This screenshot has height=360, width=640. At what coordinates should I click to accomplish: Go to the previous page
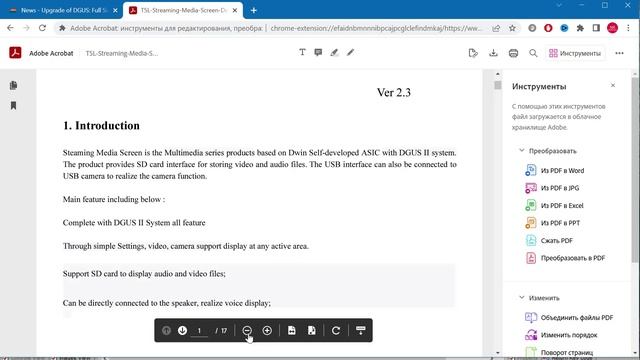(x=166, y=330)
